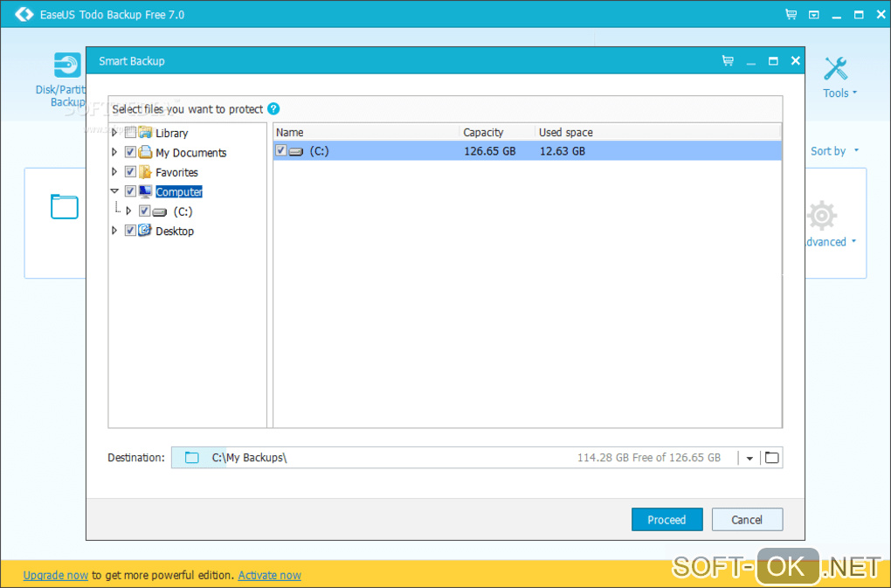The image size is (891, 588).
Task: Click the C: drive icon in tree
Action: tap(160, 212)
